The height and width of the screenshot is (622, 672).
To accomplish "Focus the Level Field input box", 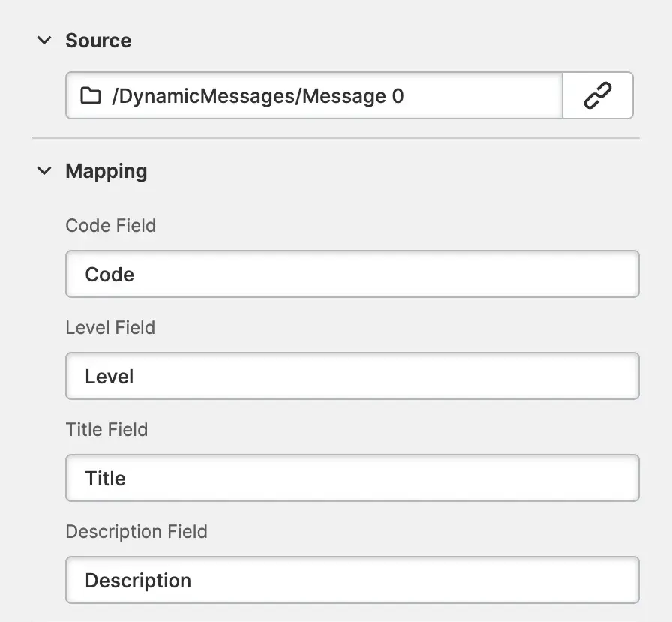I will coord(352,377).
